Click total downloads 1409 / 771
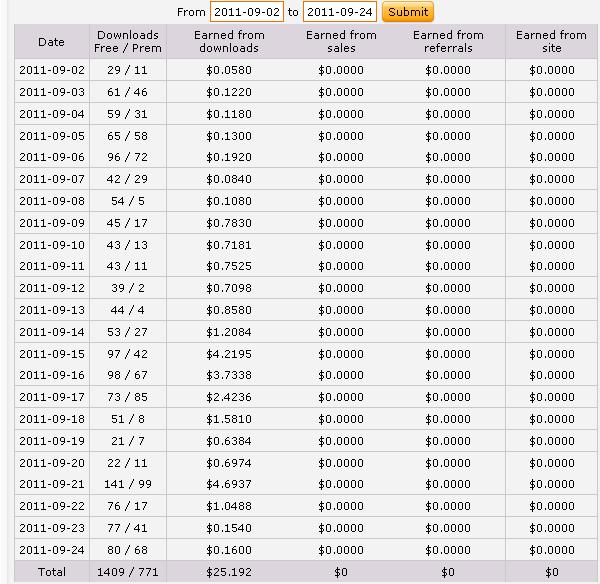The image size is (600, 584). click(x=127, y=572)
